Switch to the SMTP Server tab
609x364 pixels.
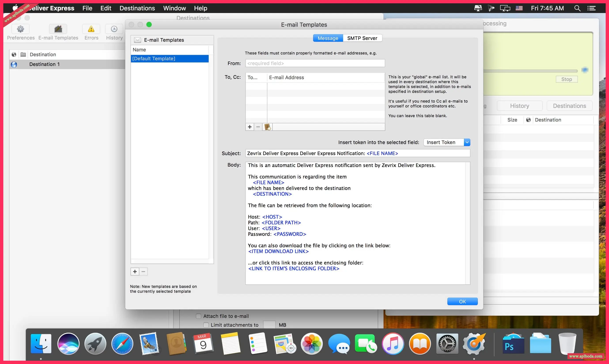(x=362, y=38)
